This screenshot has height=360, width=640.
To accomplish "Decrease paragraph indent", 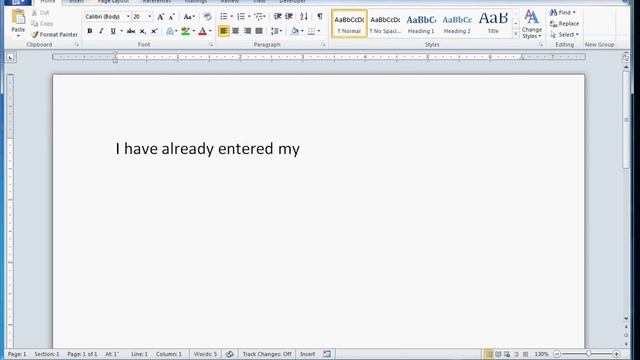I will click(x=278, y=16).
